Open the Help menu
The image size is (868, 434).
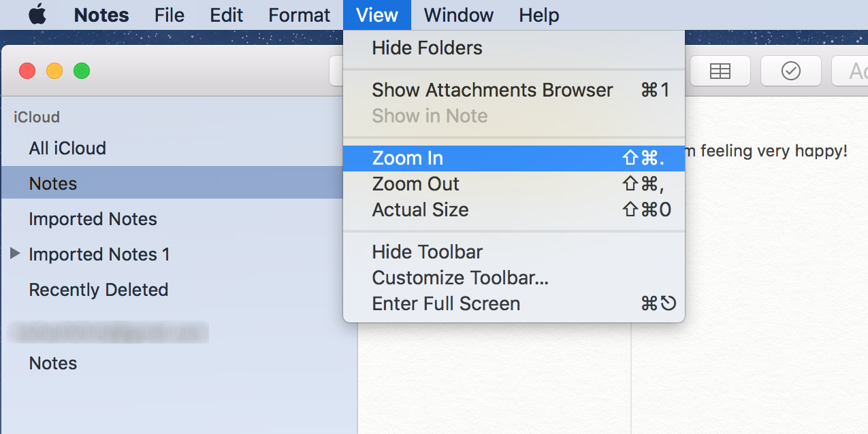(x=538, y=15)
